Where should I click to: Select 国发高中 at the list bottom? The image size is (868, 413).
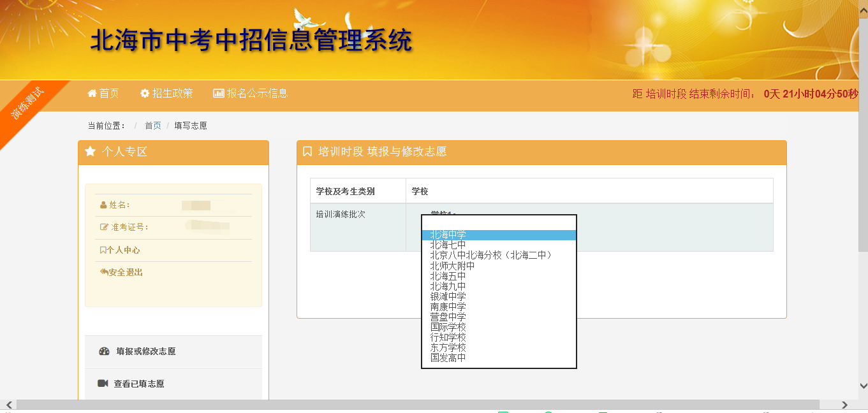(x=448, y=358)
